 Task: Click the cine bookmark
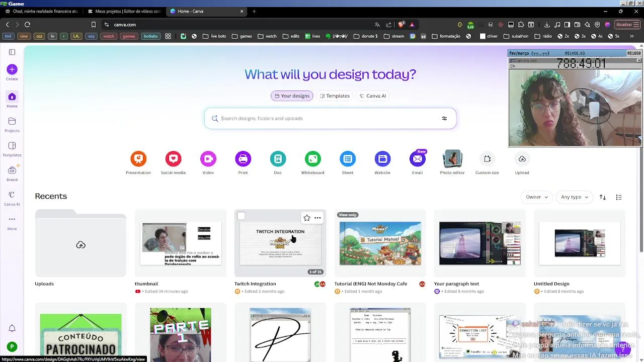[x=24, y=36]
